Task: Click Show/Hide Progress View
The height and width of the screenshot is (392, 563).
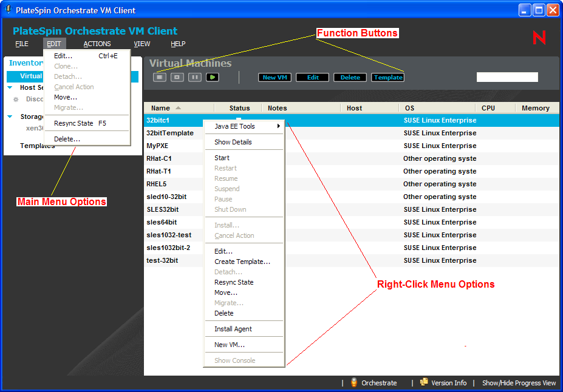Action: pyautogui.click(x=519, y=383)
